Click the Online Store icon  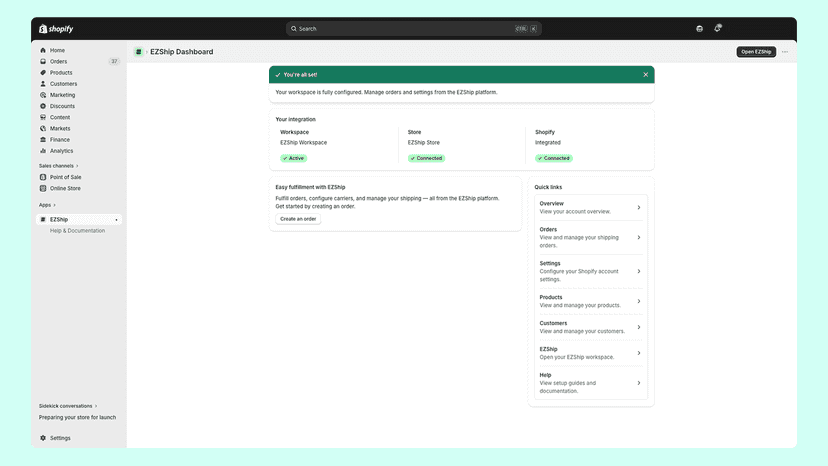(43, 188)
